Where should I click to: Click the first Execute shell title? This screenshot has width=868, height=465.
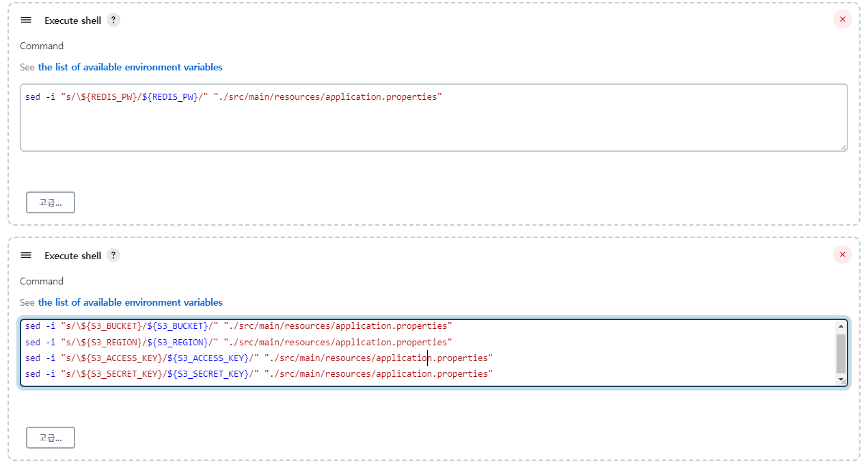72,21
